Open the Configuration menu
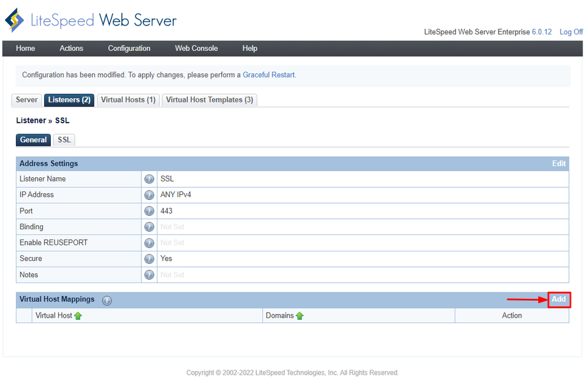This screenshot has height=379, width=588. [129, 48]
